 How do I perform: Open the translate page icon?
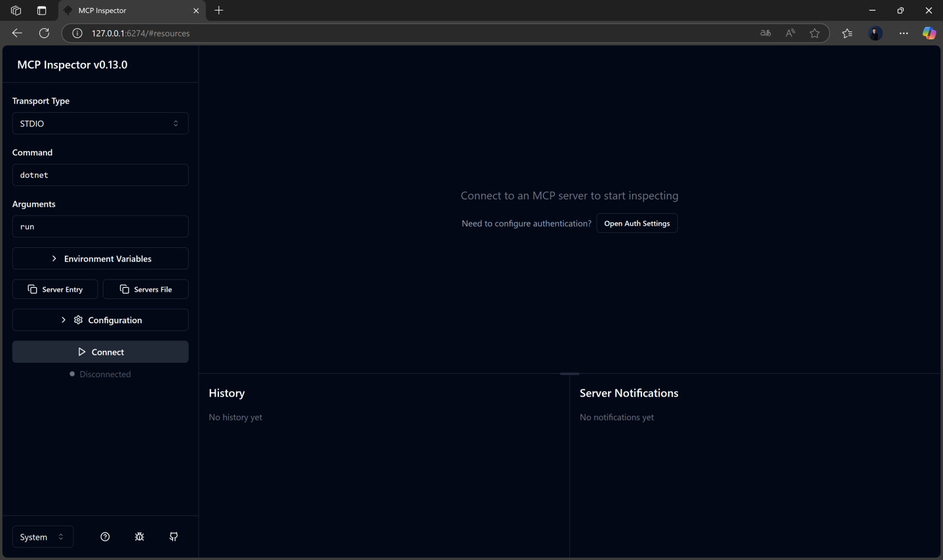pos(766,33)
